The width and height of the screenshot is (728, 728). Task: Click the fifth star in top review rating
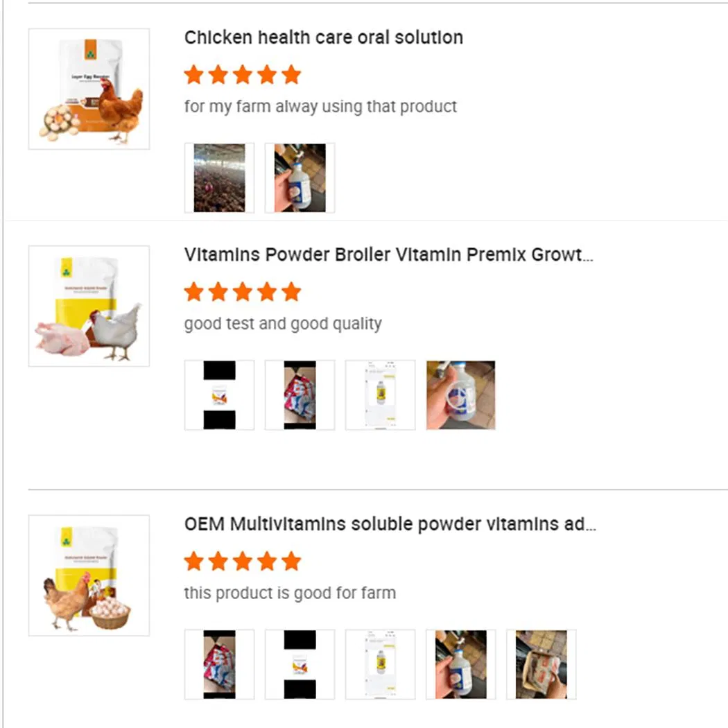click(x=291, y=74)
